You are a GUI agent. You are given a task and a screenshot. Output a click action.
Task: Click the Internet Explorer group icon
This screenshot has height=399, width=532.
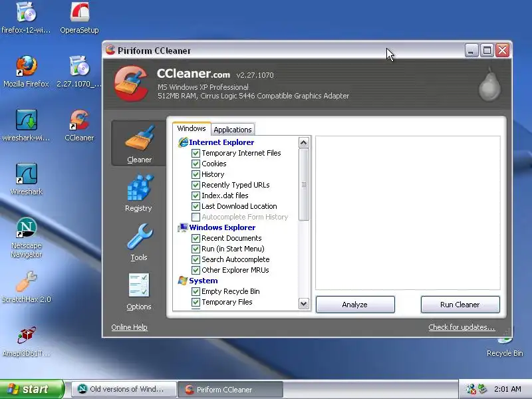[x=183, y=142]
